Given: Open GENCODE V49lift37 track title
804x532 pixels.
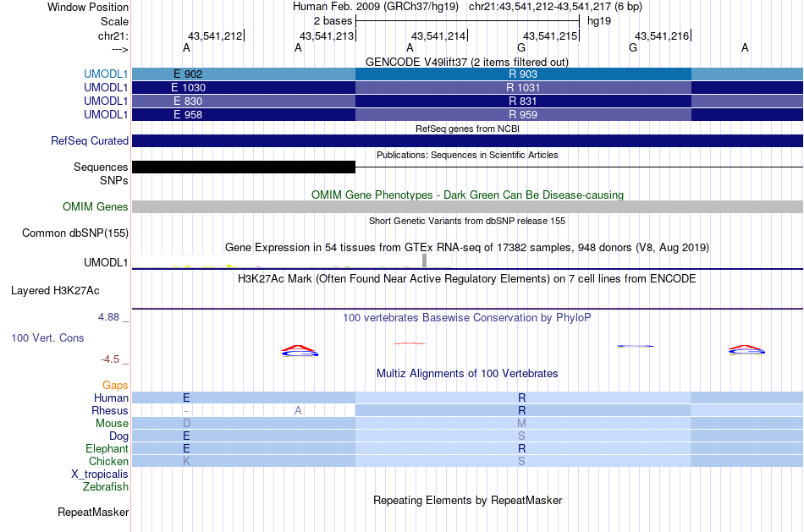Looking at the screenshot, I should [466, 62].
